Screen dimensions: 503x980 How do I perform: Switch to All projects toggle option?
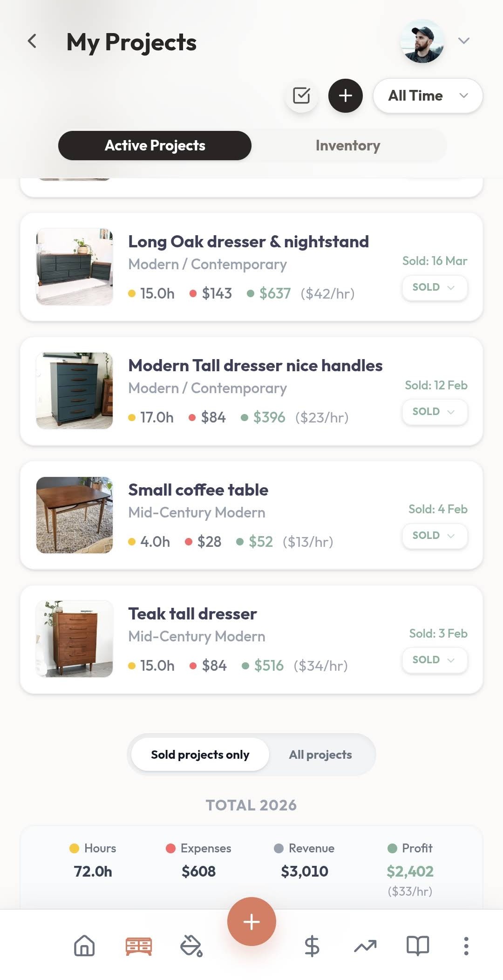click(320, 755)
